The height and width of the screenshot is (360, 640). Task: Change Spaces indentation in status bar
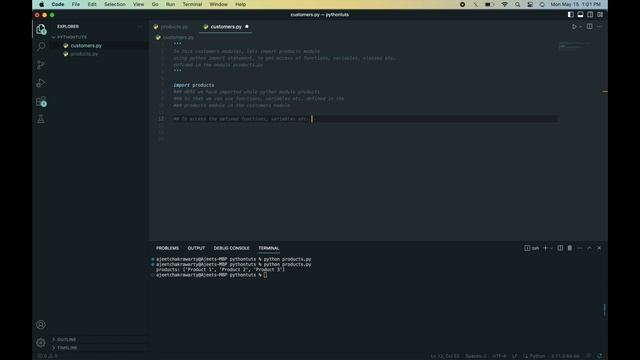coord(476,356)
